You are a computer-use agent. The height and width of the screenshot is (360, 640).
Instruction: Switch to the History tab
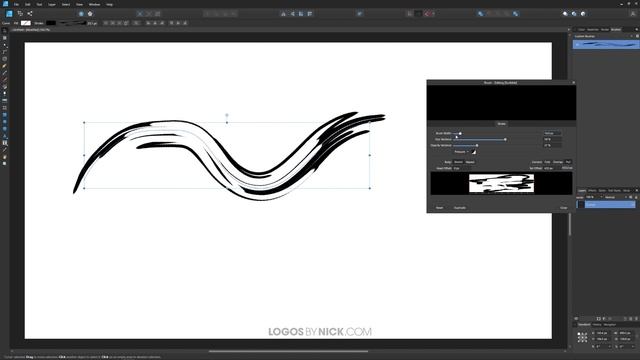click(x=597, y=324)
